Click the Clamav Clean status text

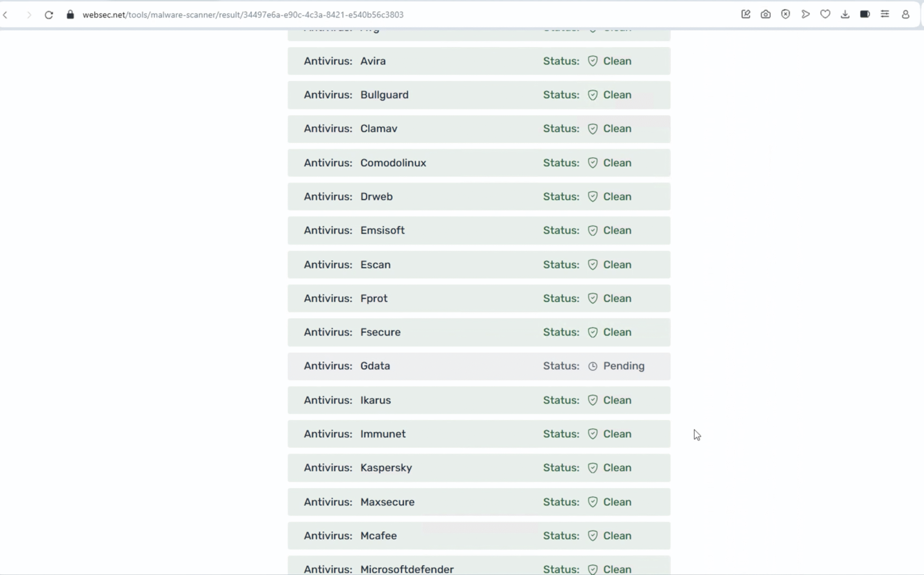point(617,128)
